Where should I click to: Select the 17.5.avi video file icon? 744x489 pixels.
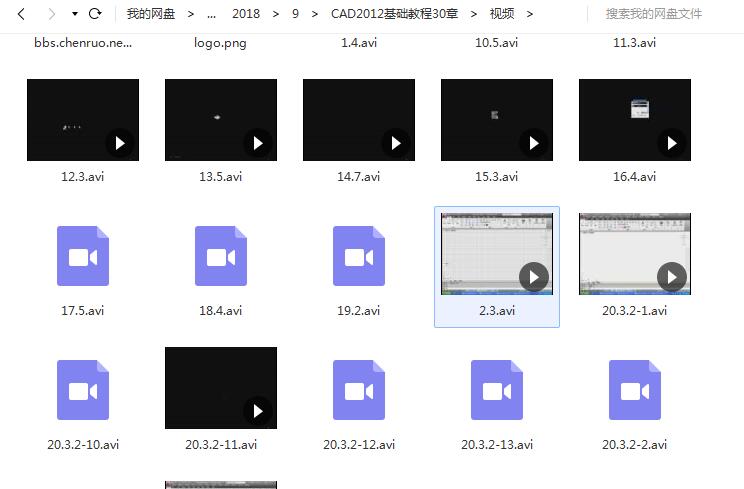click(83, 256)
